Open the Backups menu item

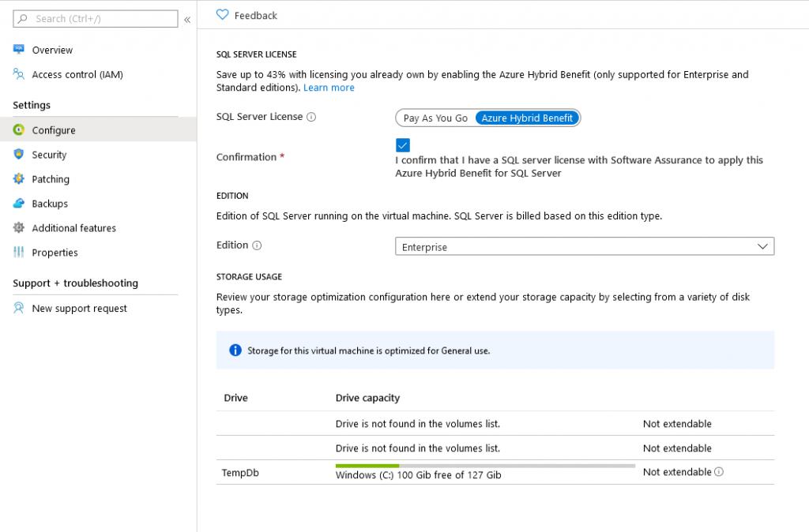pyautogui.click(x=98, y=203)
